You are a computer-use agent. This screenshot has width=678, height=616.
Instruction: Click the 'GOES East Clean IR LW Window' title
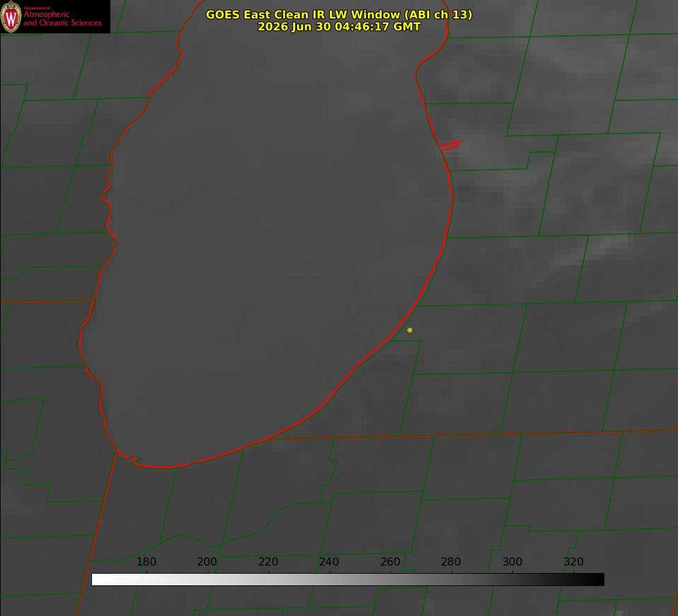coord(339,14)
